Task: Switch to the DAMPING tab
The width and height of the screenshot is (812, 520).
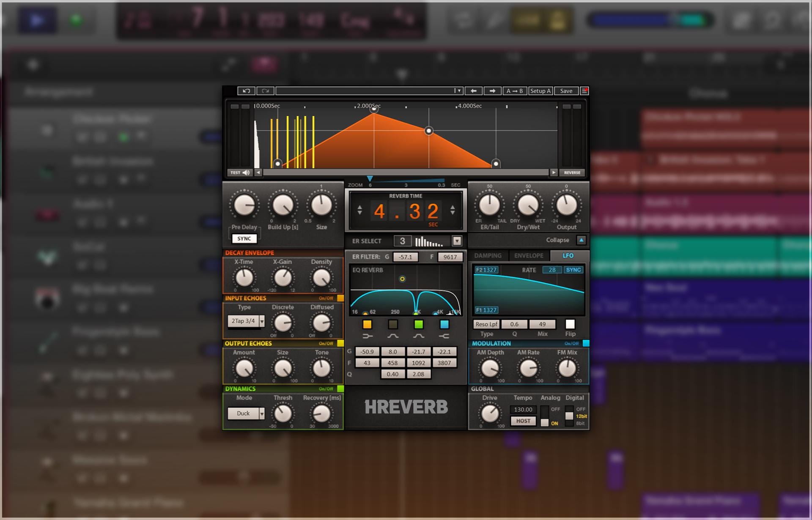Action: [x=488, y=256]
